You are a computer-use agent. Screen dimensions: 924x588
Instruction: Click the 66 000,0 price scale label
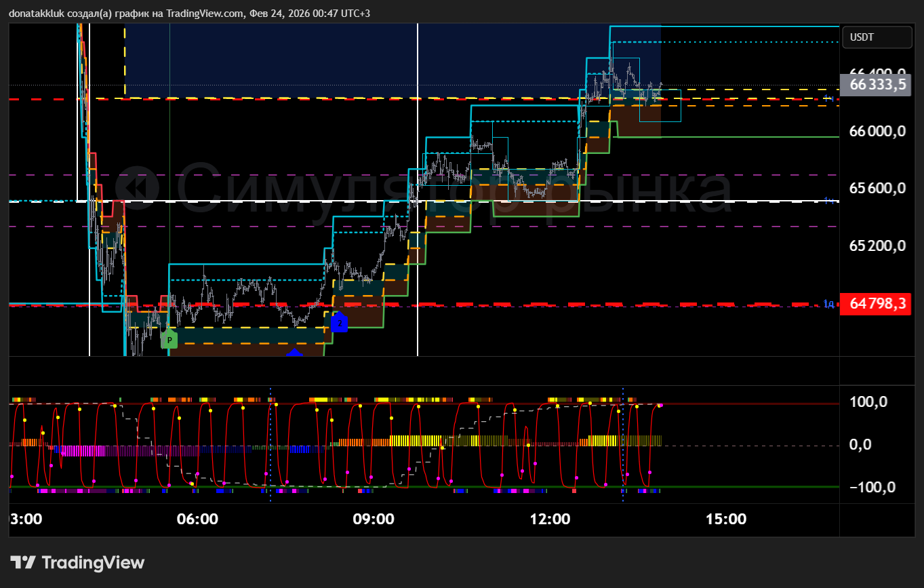pyautogui.click(x=877, y=132)
